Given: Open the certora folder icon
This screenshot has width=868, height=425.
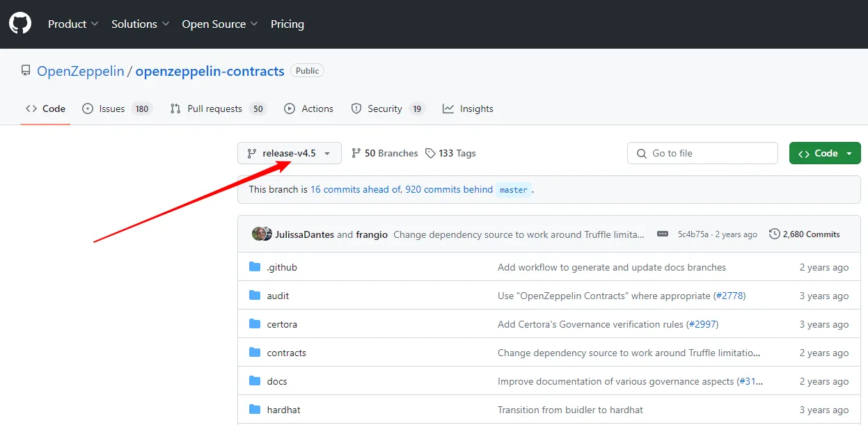Looking at the screenshot, I should (x=255, y=324).
